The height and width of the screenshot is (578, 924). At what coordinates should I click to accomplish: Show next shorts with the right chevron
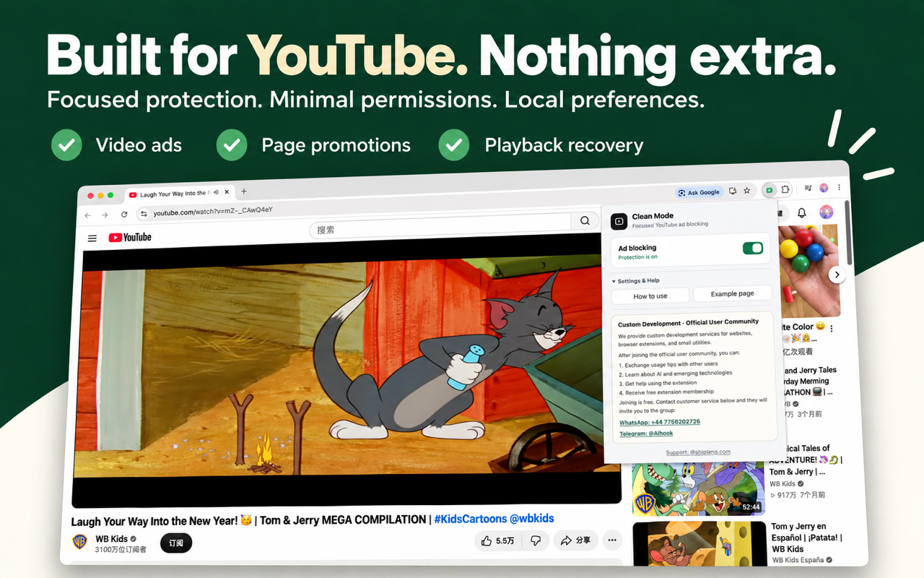point(837,275)
